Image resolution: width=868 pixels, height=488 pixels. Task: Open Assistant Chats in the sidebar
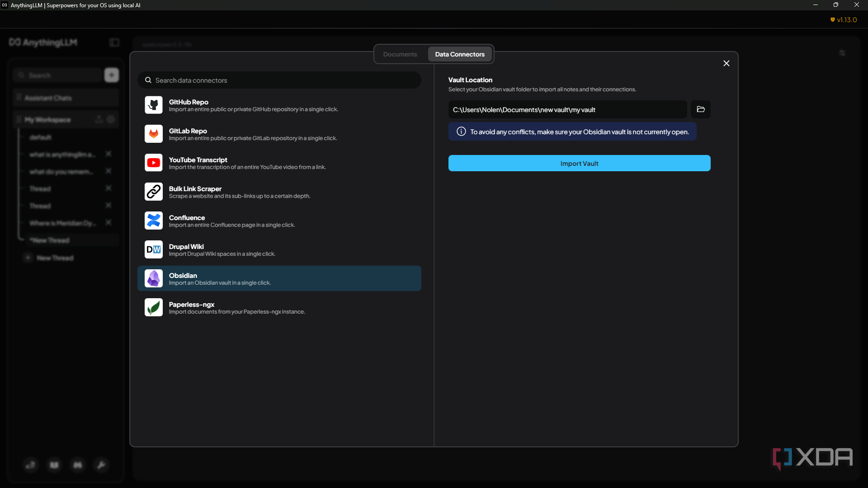(66, 98)
